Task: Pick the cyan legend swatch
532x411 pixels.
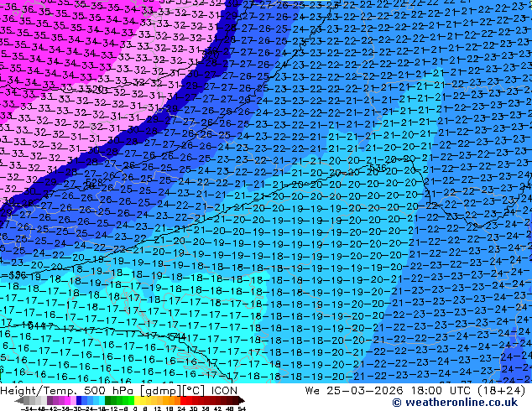Action: pos(102,400)
